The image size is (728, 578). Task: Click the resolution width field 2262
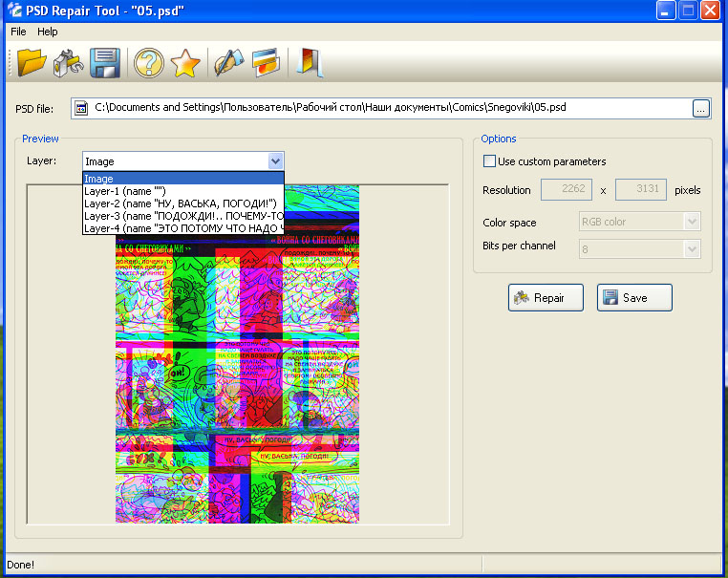click(567, 189)
